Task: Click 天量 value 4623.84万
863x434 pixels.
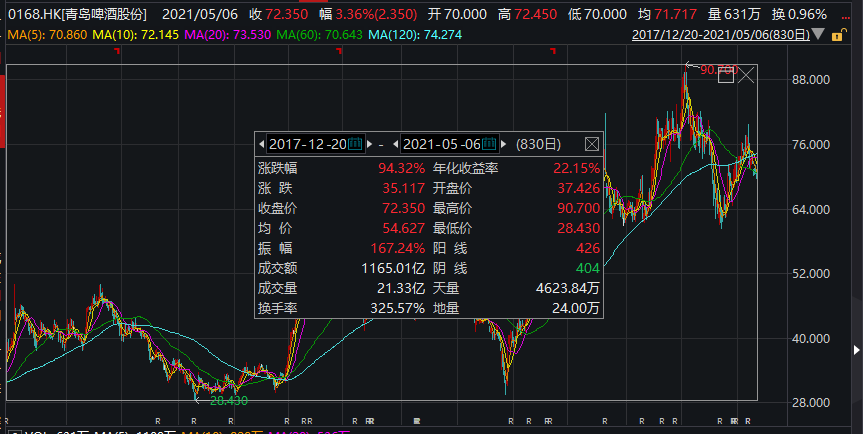Action: (567, 288)
